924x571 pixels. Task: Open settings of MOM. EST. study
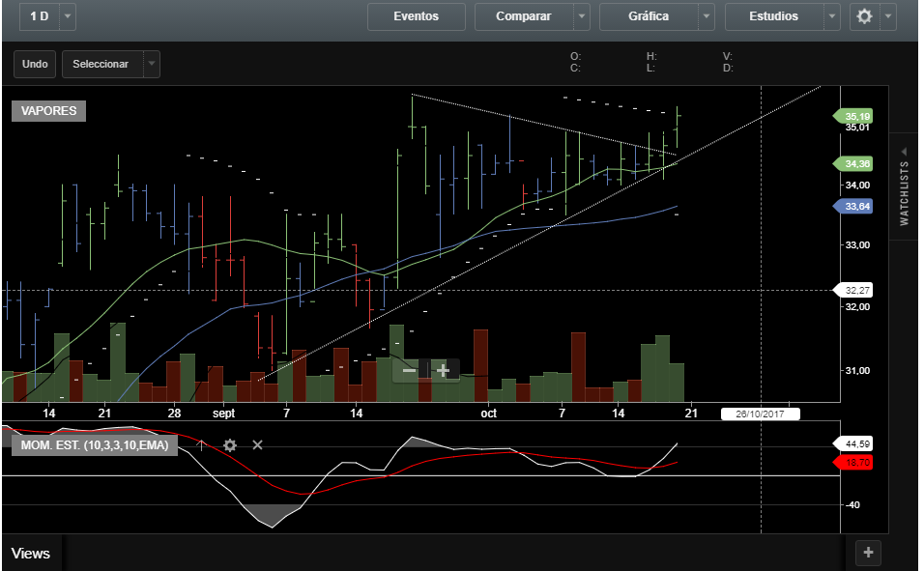click(230, 444)
